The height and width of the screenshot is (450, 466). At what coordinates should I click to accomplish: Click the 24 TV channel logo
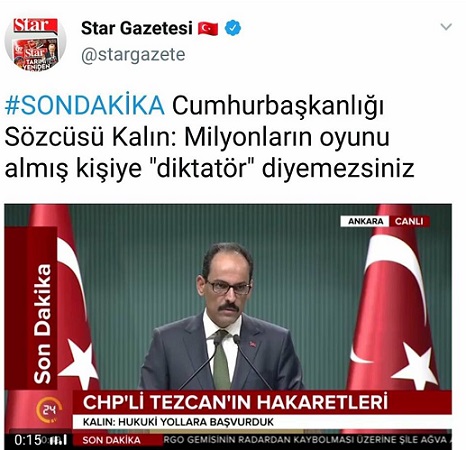point(49,409)
